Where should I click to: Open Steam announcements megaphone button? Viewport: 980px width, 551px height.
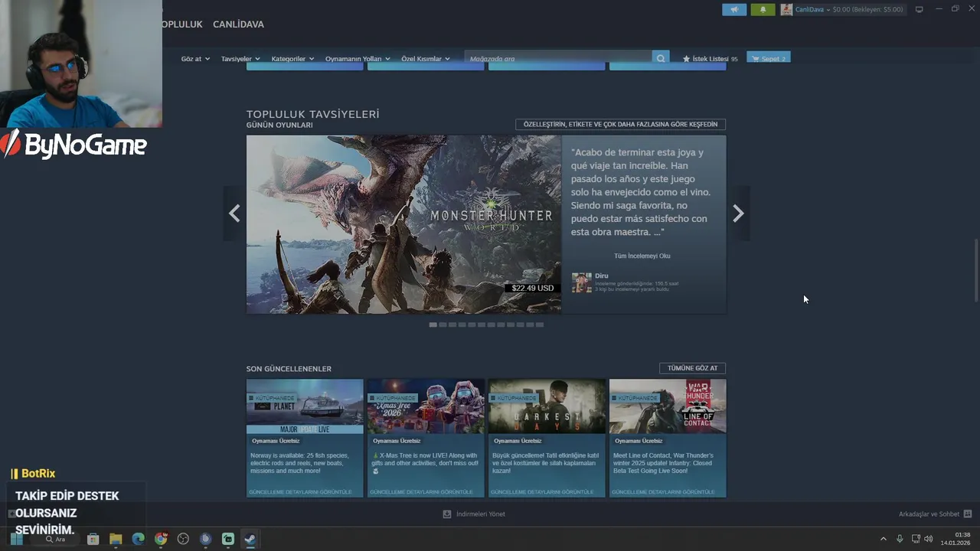(x=733, y=9)
